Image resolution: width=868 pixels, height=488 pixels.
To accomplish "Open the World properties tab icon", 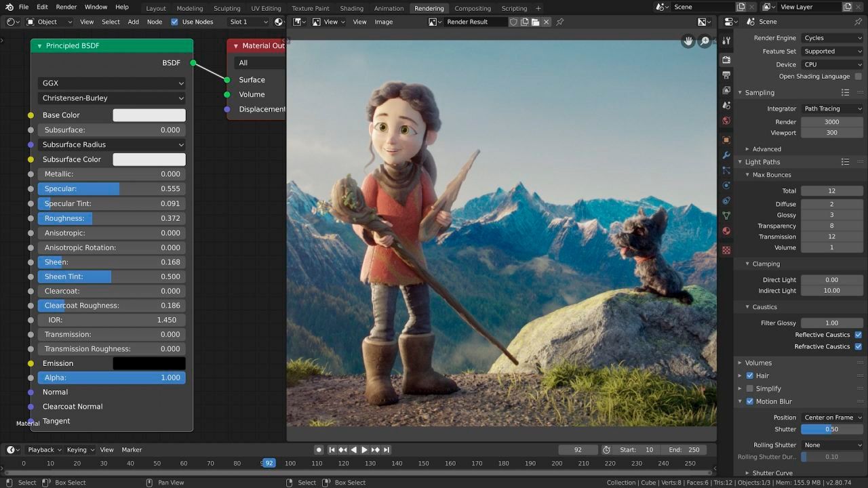I will pos(726,121).
